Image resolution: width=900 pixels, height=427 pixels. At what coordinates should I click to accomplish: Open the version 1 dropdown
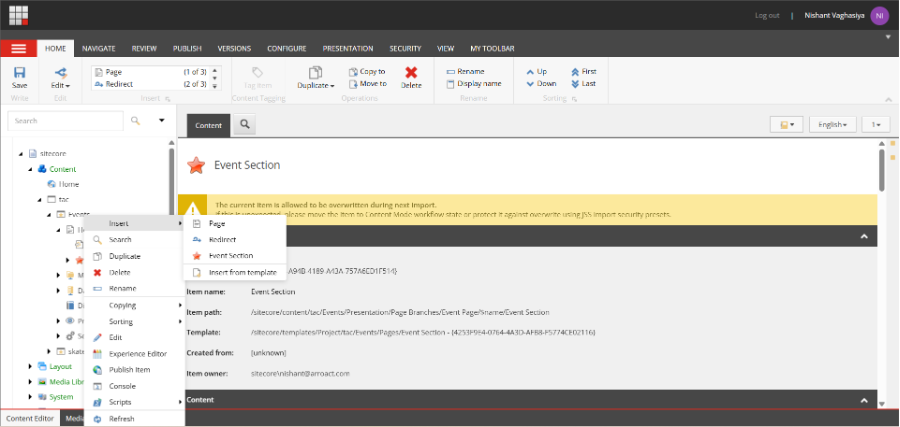pos(876,125)
